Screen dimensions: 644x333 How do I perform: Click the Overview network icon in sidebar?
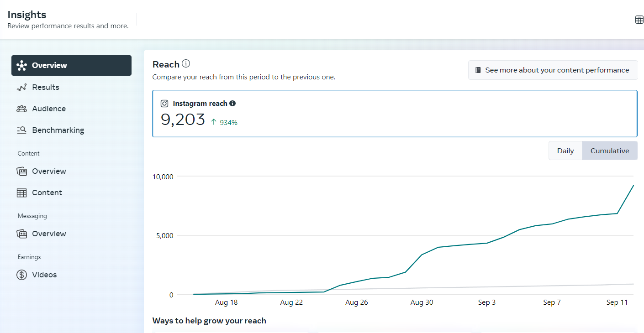21,66
